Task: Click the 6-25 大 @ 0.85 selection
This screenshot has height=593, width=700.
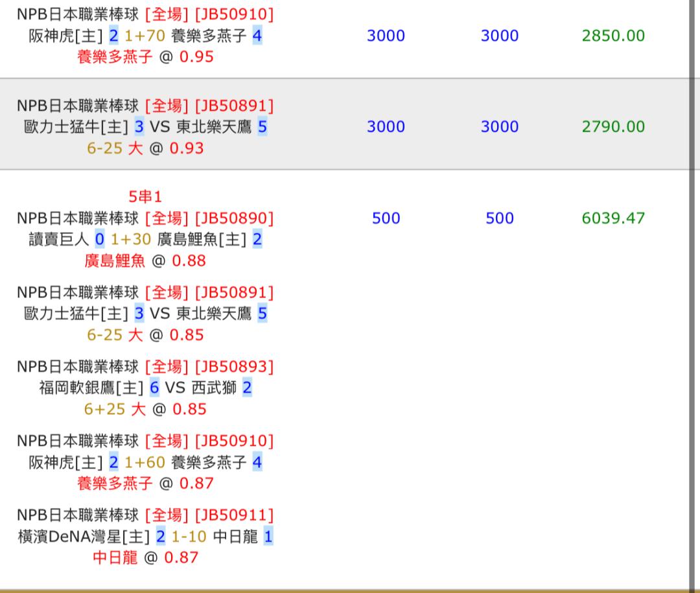Action: (145, 335)
